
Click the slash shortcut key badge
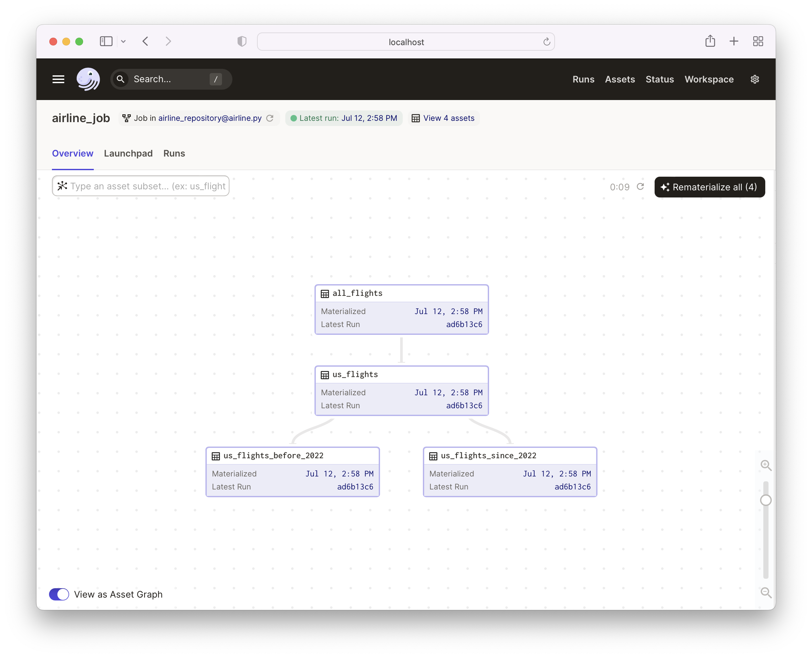pos(215,79)
